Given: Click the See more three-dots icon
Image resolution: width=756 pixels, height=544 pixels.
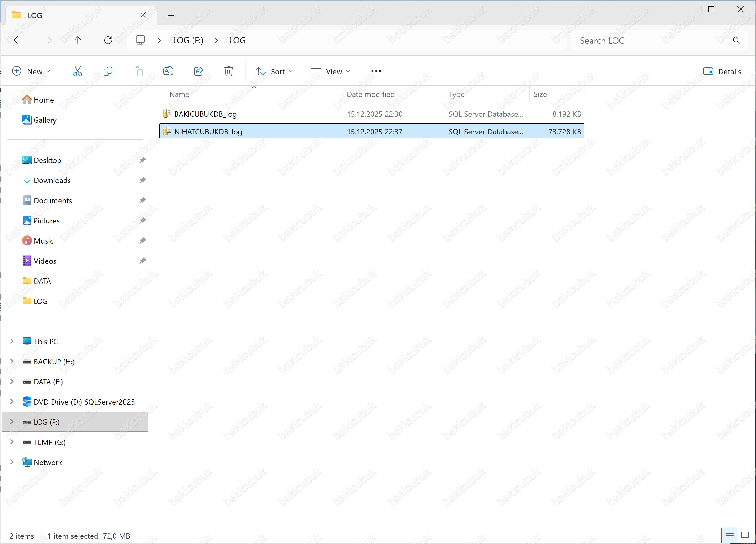Looking at the screenshot, I should (x=376, y=71).
